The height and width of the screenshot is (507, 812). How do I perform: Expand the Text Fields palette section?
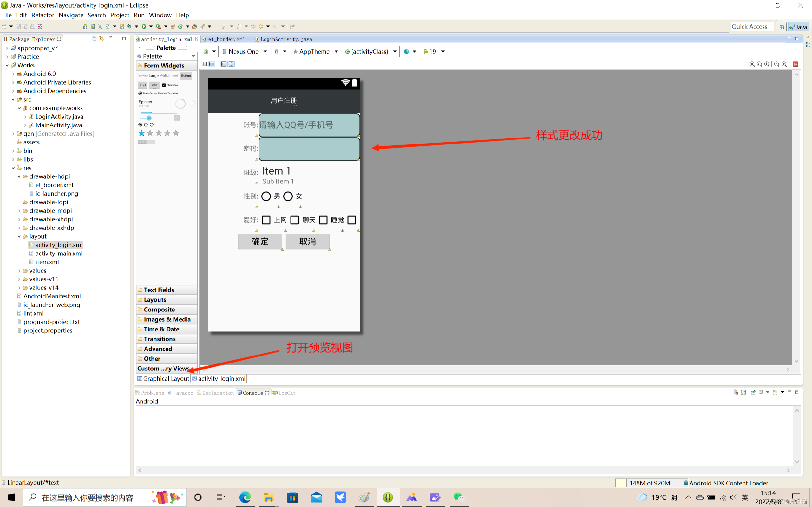(x=159, y=290)
